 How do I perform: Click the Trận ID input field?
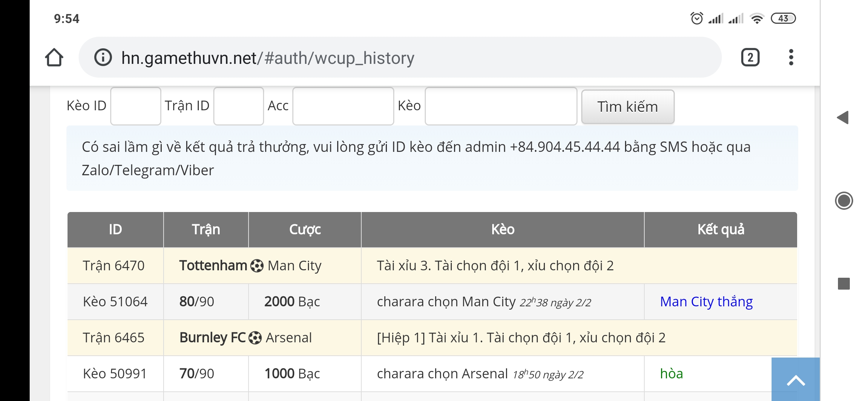[x=239, y=106]
